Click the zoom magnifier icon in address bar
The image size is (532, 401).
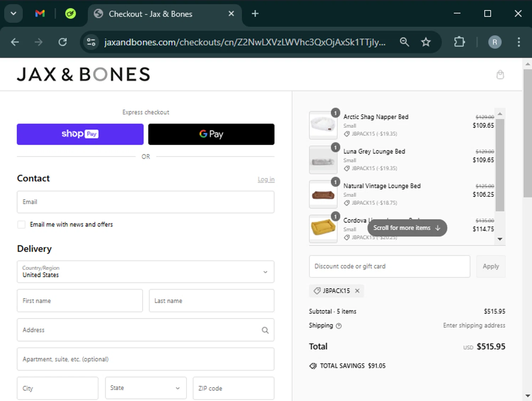(x=404, y=42)
